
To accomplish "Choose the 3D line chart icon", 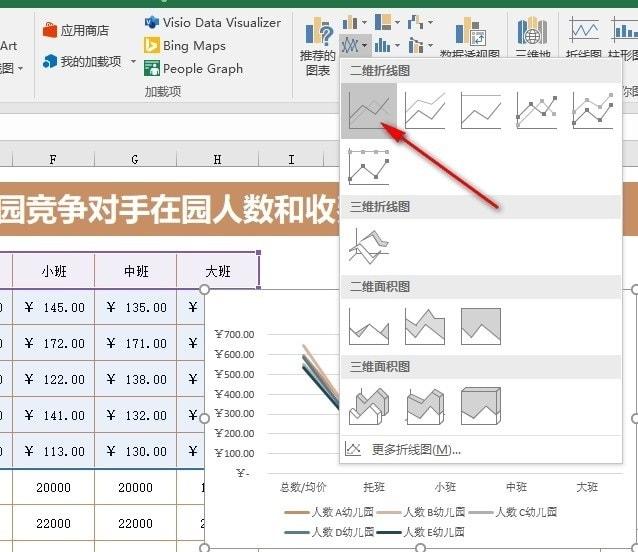I will tap(369, 247).
